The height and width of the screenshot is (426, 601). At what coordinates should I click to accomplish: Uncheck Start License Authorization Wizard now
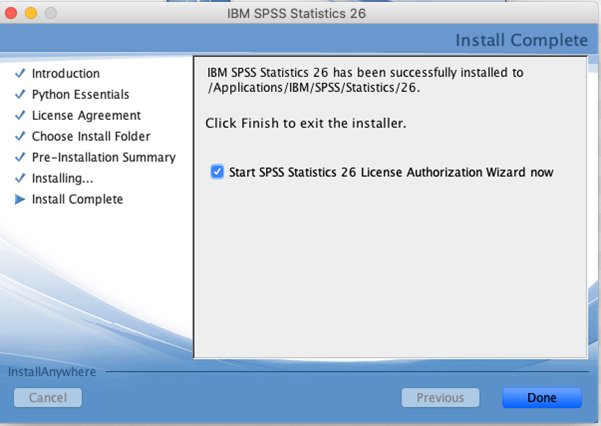coord(217,172)
